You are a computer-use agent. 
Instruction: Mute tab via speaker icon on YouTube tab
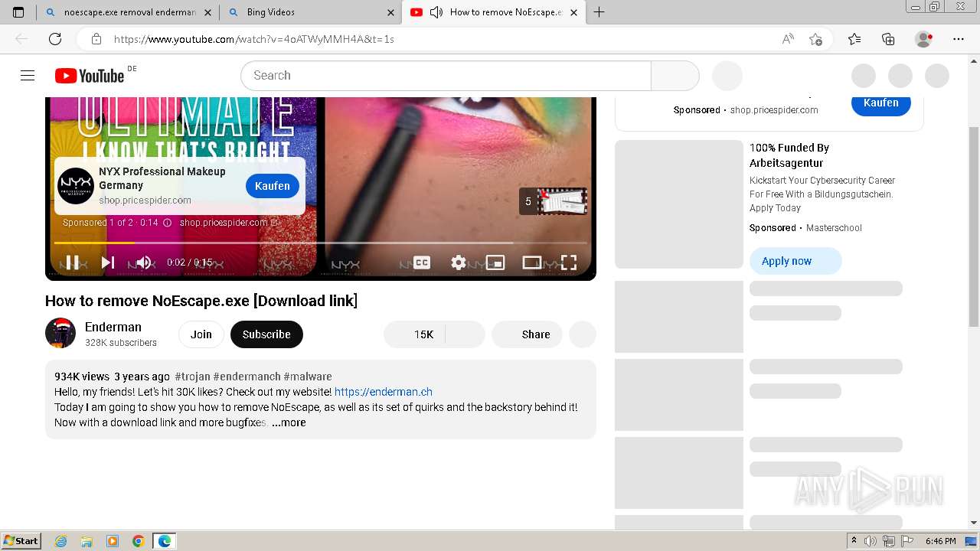(436, 12)
